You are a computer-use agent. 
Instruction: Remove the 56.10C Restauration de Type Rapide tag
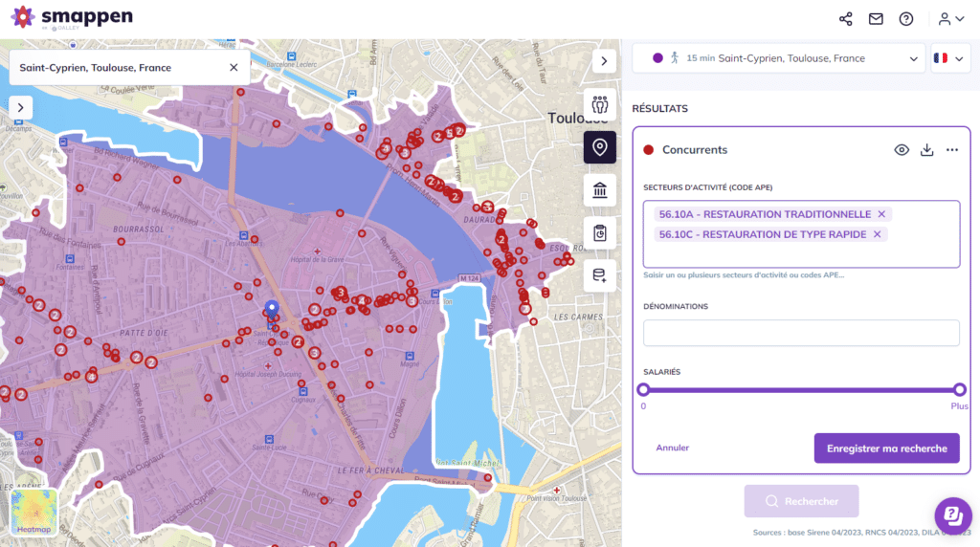878,234
